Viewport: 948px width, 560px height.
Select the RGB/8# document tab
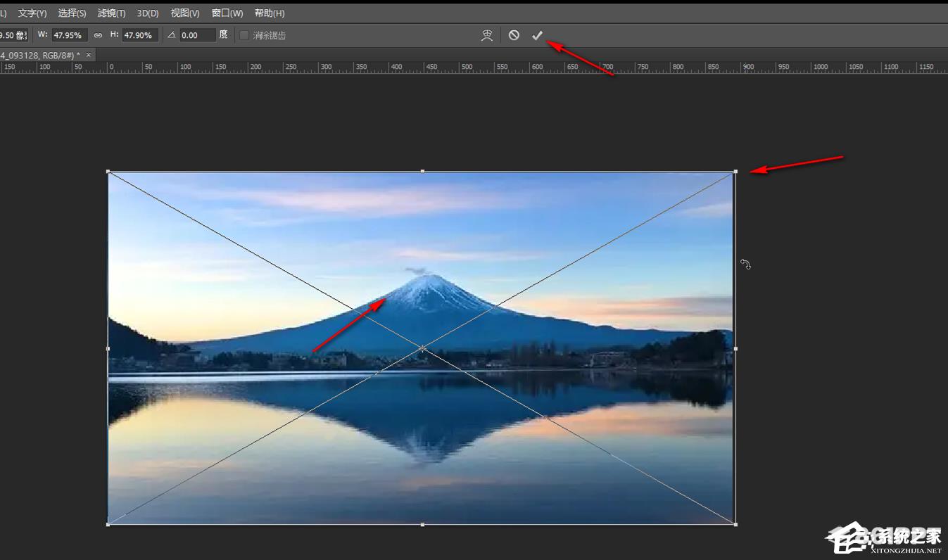click(x=42, y=55)
